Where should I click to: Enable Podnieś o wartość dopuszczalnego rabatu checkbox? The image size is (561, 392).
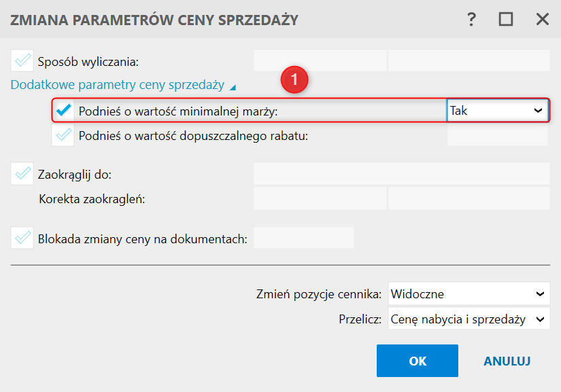click(x=64, y=135)
